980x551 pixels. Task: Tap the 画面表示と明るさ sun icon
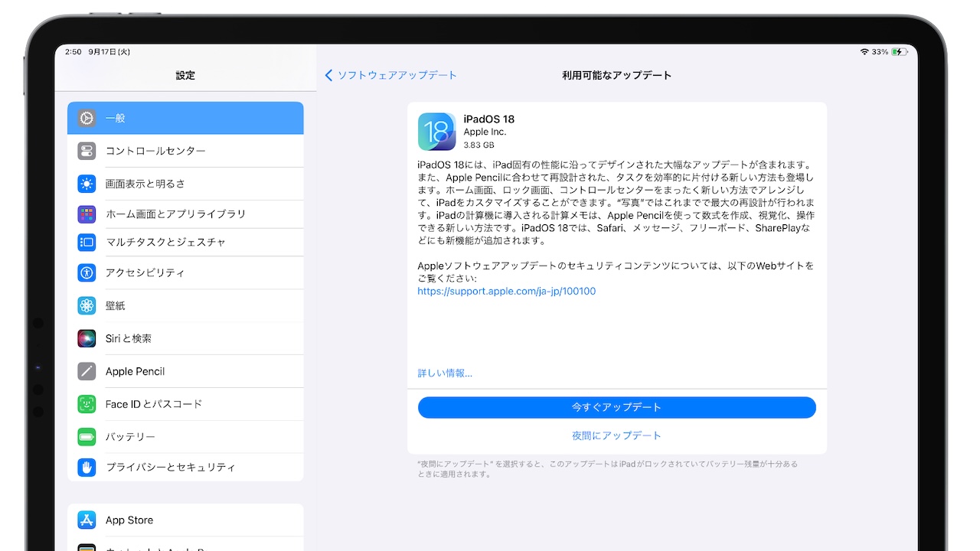(87, 184)
